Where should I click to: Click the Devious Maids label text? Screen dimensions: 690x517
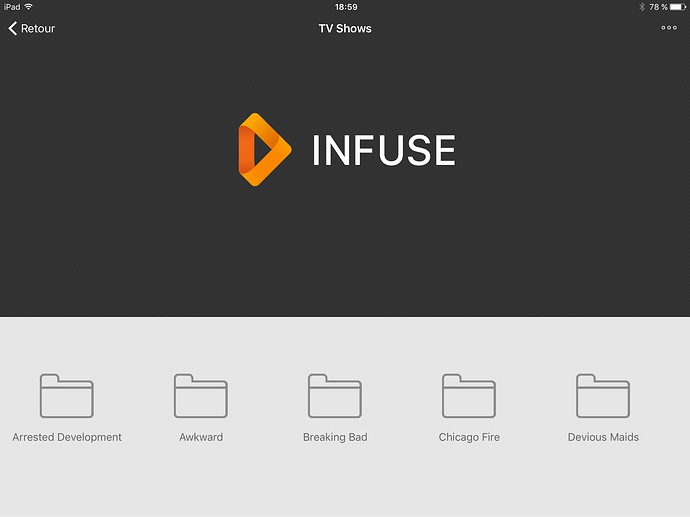603,437
